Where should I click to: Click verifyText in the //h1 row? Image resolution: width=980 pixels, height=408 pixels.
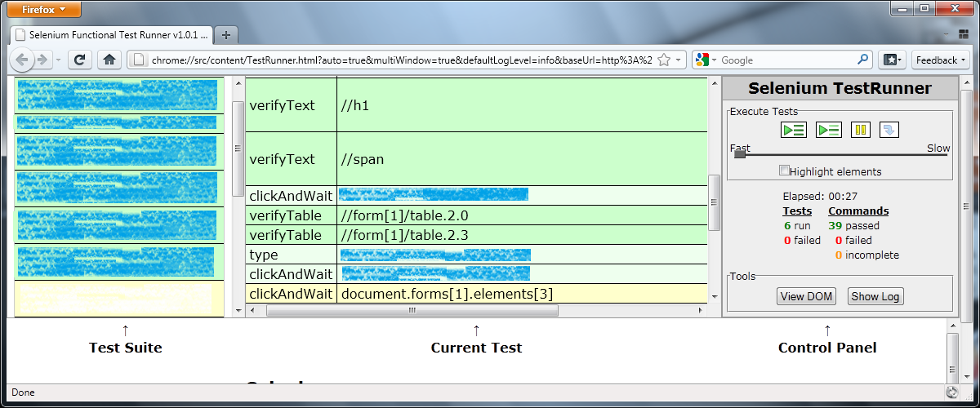coord(282,106)
